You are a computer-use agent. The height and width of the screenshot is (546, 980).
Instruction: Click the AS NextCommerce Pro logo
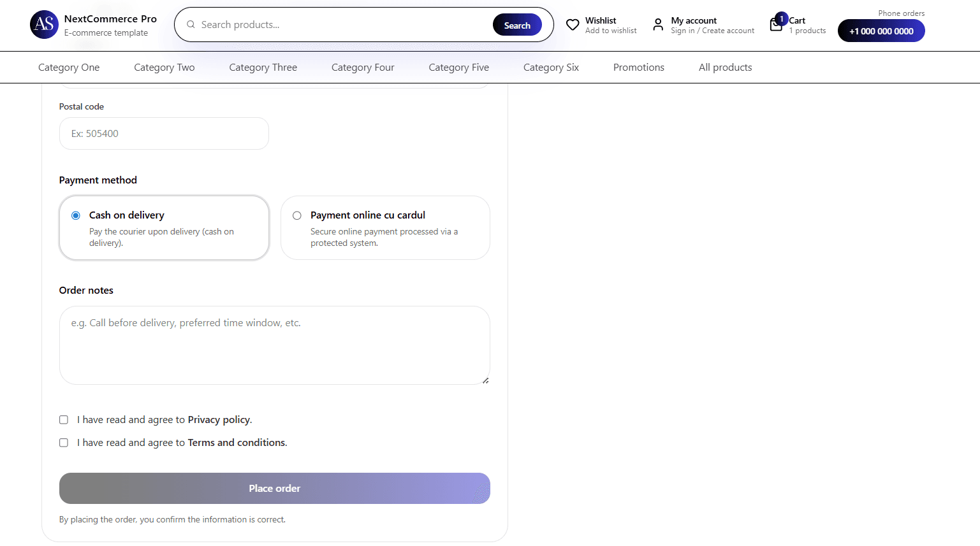(x=44, y=24)
